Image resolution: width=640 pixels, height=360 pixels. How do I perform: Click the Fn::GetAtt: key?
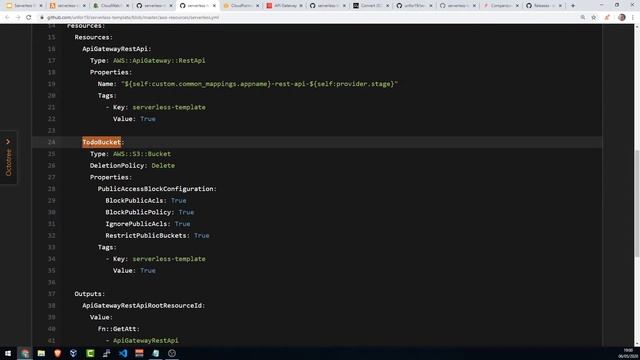[x=118, y=329]
